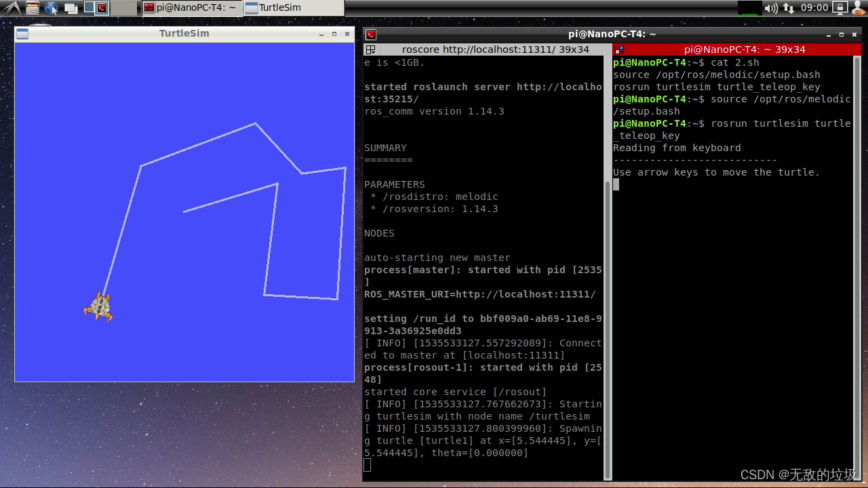Switch to the second workspace in pager
The width and height of the screenshot is (868, 488).
(102, 8)
